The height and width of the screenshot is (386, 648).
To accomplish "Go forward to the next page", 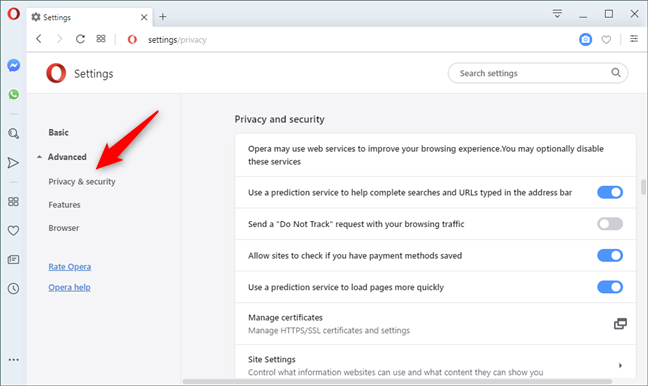I will click(60, 39).
